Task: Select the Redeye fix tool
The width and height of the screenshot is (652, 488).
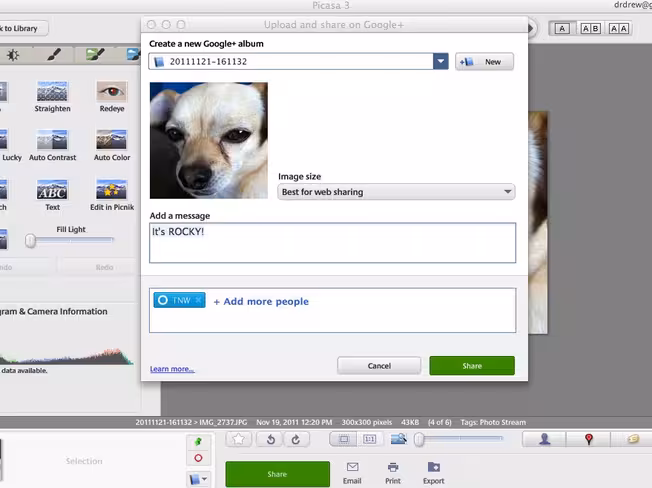Action: tap(111, 96)
